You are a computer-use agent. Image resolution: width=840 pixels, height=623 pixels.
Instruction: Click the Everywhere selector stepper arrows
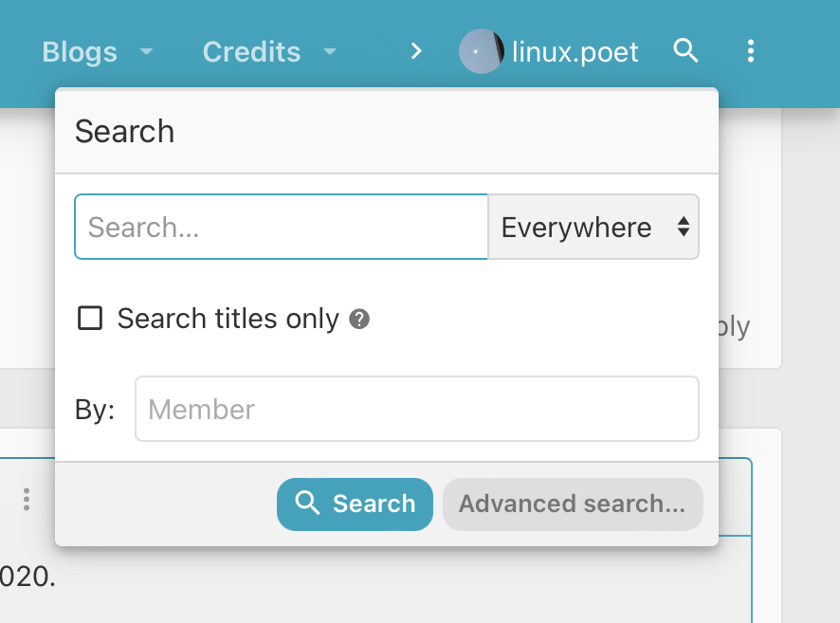(x=683, y=227)
